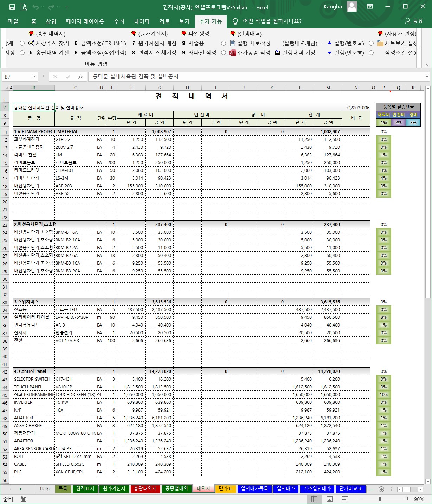This screenshot has height=504, width=432.
Task: Open the 일위대가목록 sheet tab
Action: (254, 489)
